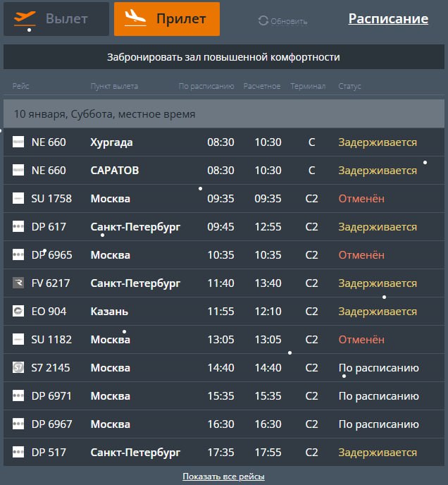Screen dimensions: 448x485
Task: Click the airline logo next to SU 1758
Action: tap(18, 199)
